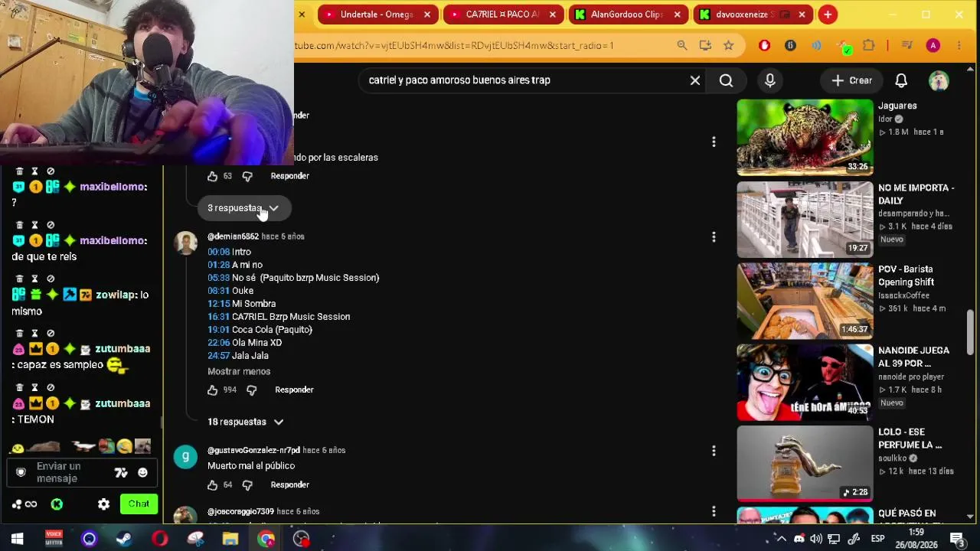Start voice search with the microphone icon
The width and height of the screenshot is (980, 551).
pyautogui.click(x=770, y=80)
